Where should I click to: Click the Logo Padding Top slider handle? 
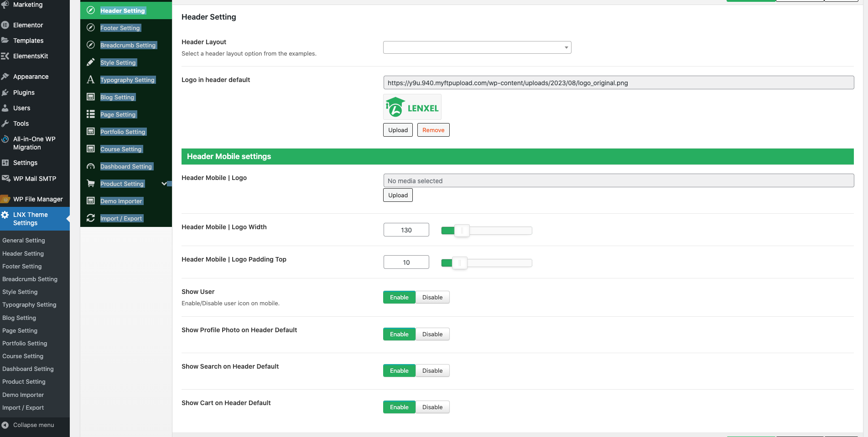[x=459, y=263]
